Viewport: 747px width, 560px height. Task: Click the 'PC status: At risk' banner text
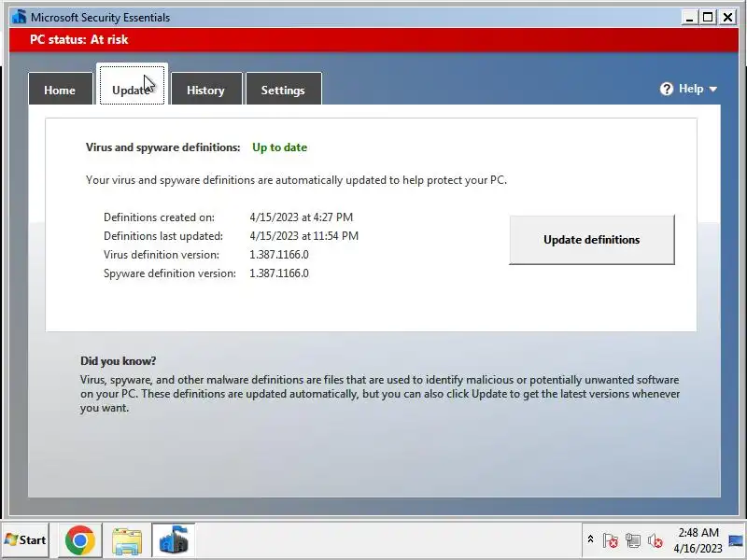[79, 39]
